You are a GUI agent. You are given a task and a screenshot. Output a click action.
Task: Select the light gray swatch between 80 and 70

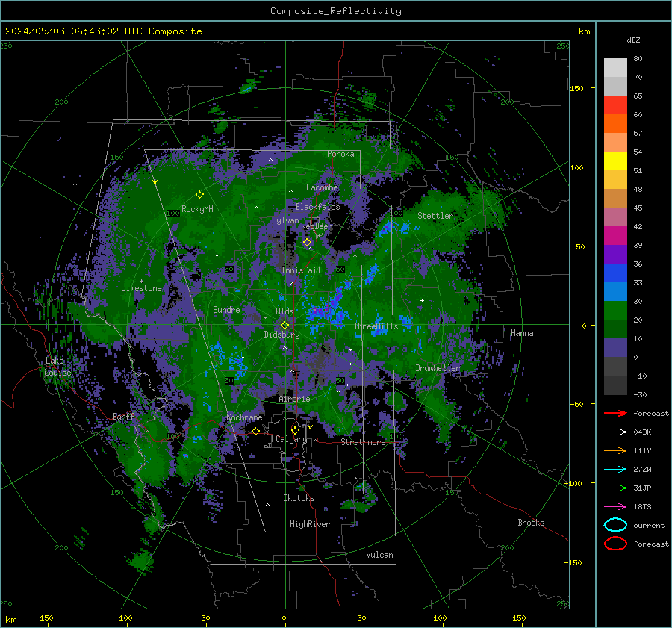(x=615, y=68)
